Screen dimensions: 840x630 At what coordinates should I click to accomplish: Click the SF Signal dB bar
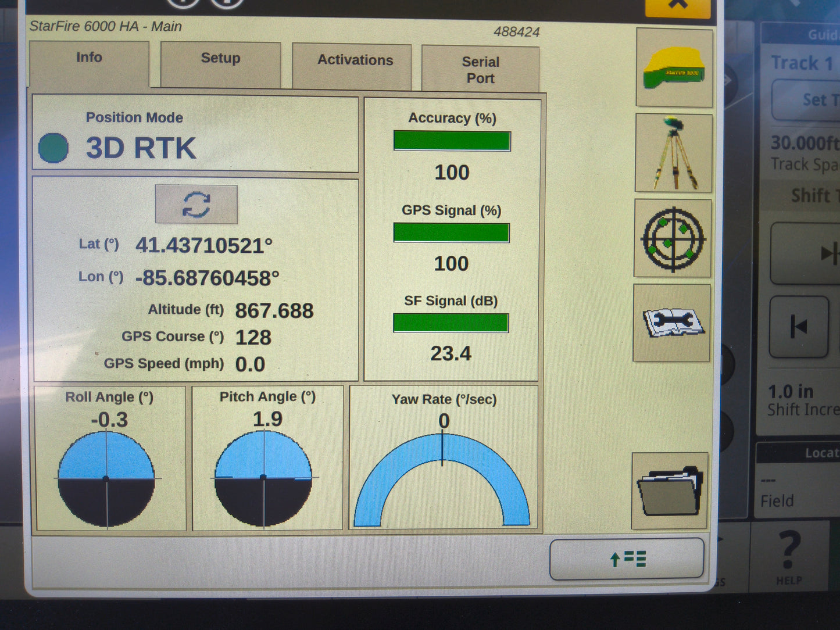click(451, 323)
